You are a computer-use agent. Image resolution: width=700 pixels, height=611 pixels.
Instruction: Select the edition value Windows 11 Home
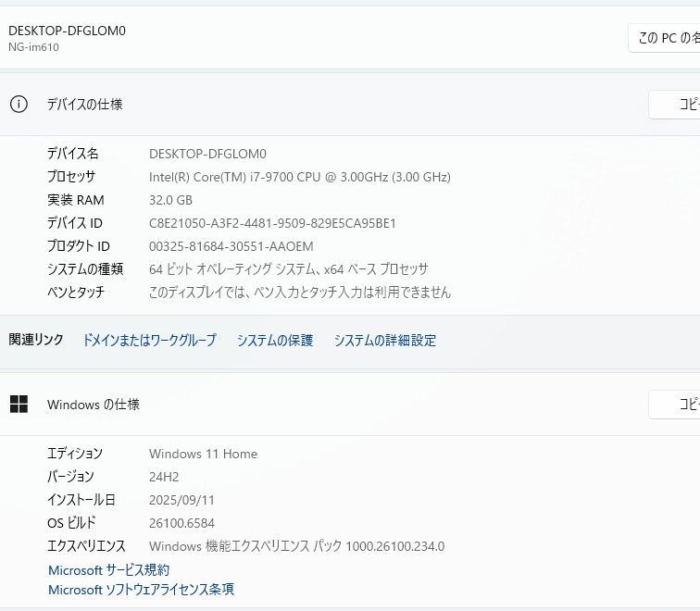pyautogui.click(x=203, y=454)
